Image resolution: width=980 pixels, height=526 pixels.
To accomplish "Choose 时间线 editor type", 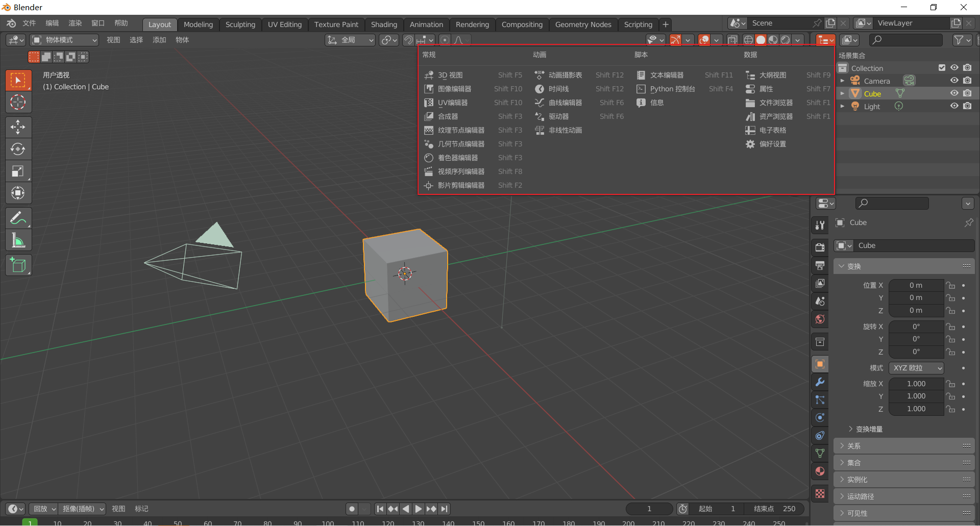I will [x=579, y=89].
